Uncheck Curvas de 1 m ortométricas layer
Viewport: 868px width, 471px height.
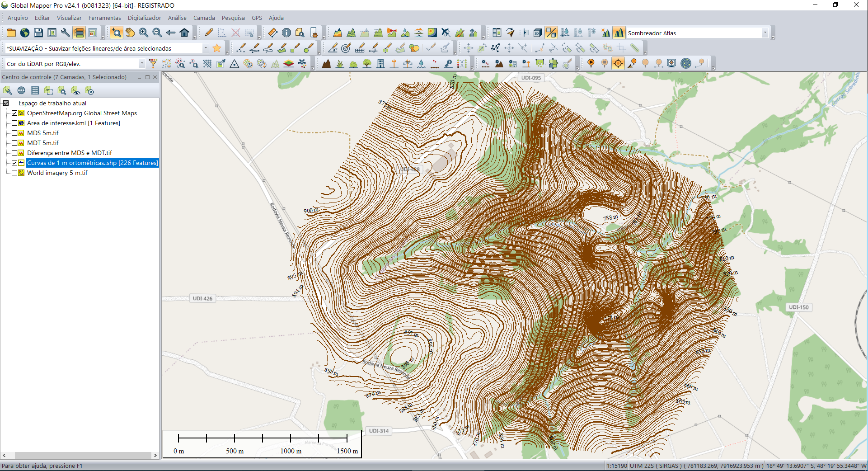tap(14, 163)
